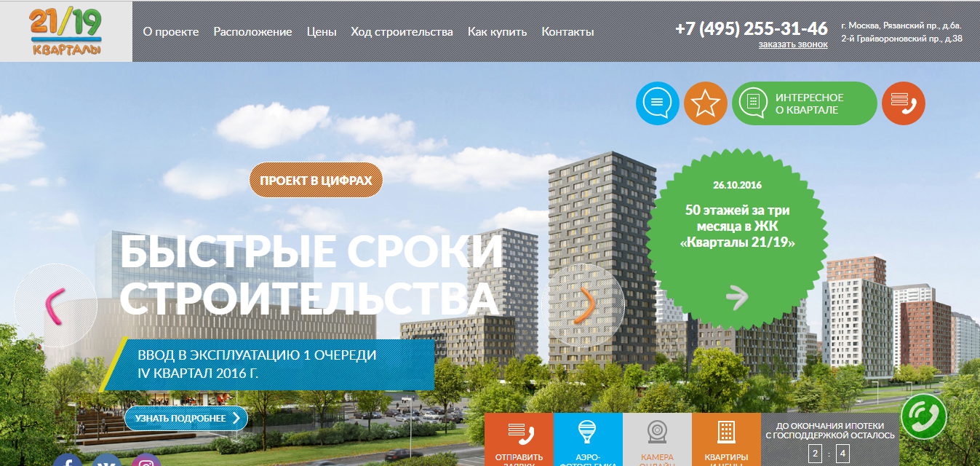Click the Проект в цифрах button
The height and width of the screenshot is (466, 980).
(316, 181)
